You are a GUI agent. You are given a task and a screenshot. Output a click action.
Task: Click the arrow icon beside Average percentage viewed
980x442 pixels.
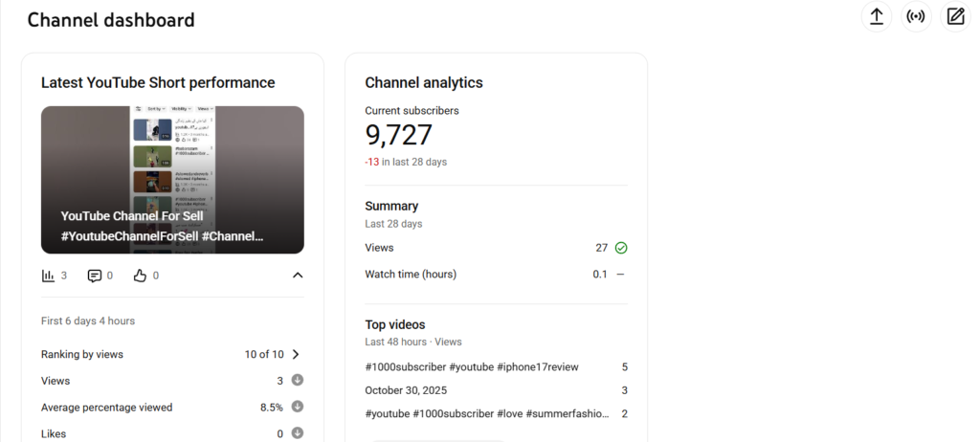(x=298, y=407)
